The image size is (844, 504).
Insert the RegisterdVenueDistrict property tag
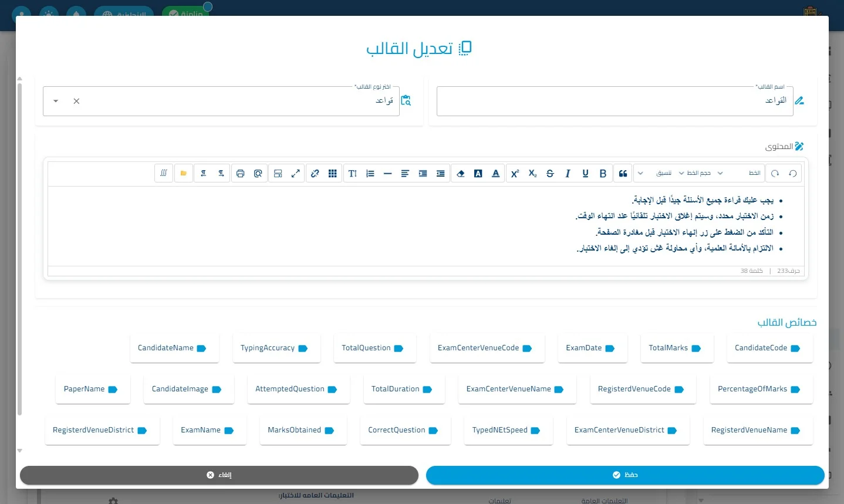(102, 431)
